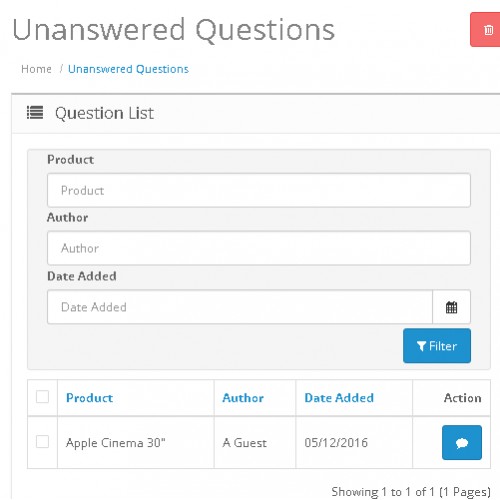Check the Apple Cinema 30" row checkbox
Image resolution: width=500 pixels, height=500 pixels.
pyautogui.click(x=42, y=442)
